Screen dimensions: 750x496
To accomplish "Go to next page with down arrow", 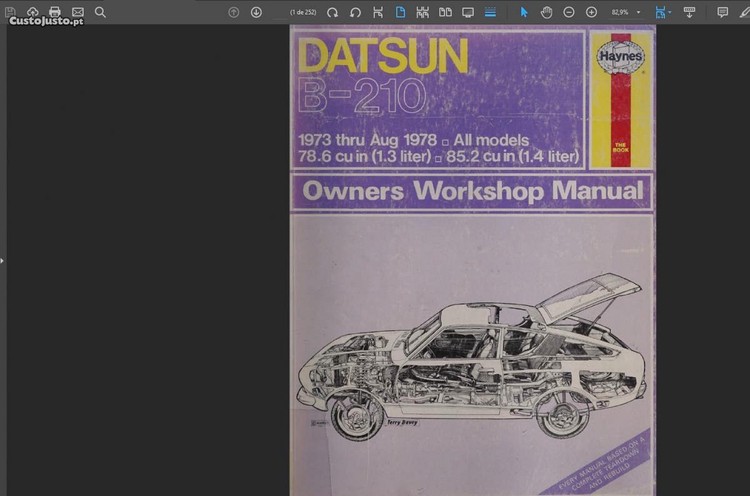I will pos(256,12).
